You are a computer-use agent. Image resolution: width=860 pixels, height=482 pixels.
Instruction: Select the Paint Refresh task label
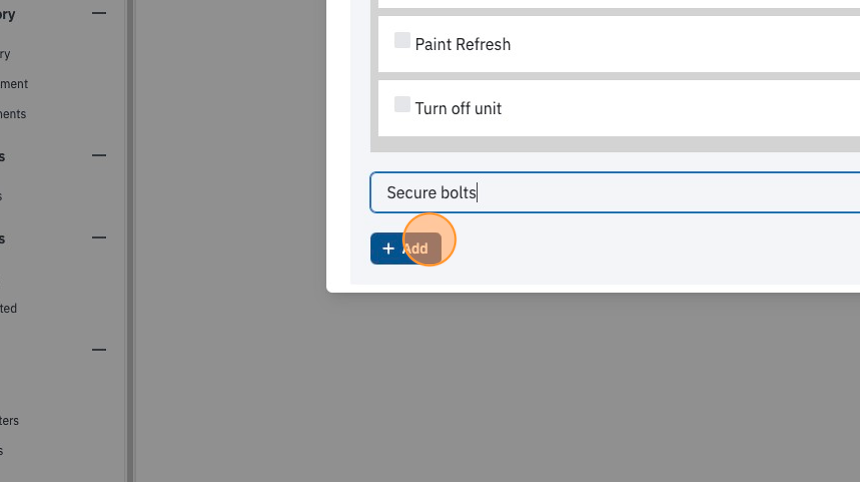[462, 44]
